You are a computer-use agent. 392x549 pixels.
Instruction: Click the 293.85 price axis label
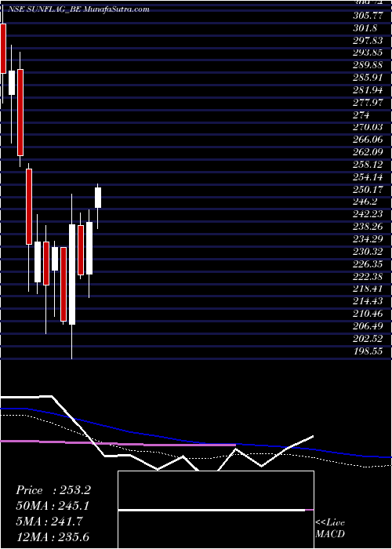pyautogui.click(x=368, y=53)
